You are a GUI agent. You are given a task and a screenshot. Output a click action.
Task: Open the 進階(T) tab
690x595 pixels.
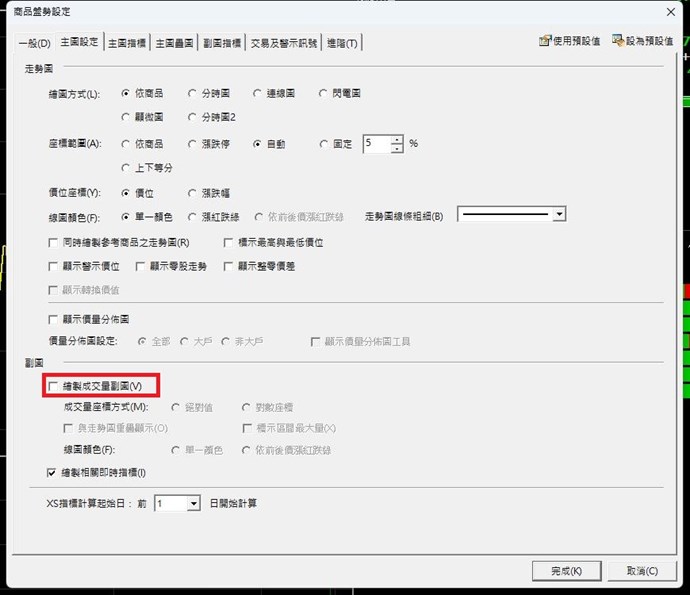click(x=342, y=43)
